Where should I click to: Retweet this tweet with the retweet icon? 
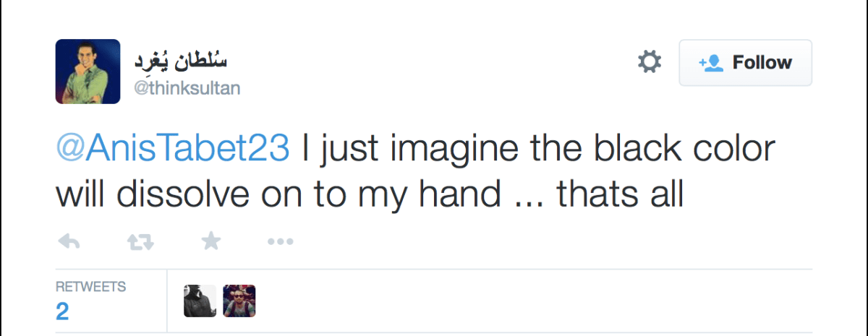(x=140, y=242)
